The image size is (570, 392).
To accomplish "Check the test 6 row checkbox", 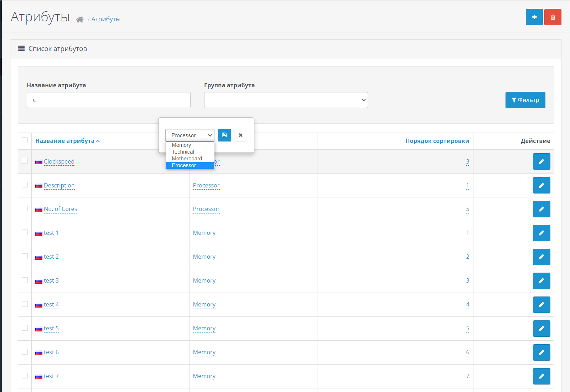I will coord(25,352).
